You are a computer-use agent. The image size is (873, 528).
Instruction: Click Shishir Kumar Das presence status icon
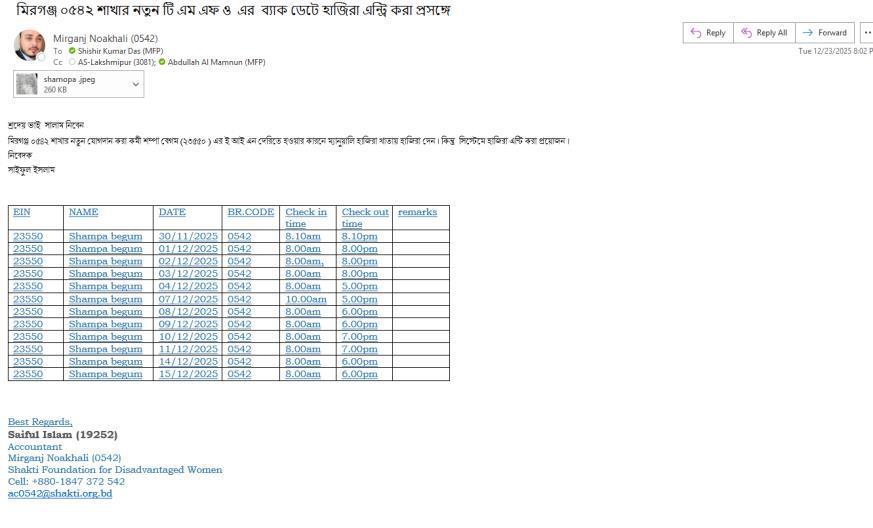point(72,51)
